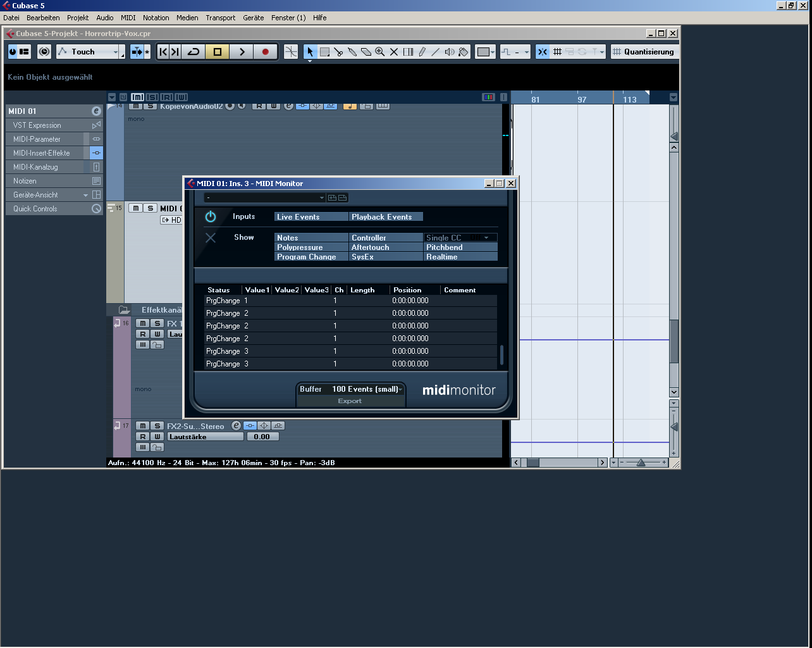
Task: Toggle the Snap button
Action: point(543,52)
